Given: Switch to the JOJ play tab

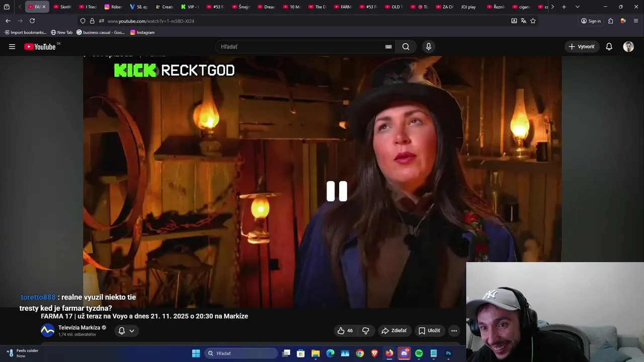Looking at the screenshot, I should [468, 7].
